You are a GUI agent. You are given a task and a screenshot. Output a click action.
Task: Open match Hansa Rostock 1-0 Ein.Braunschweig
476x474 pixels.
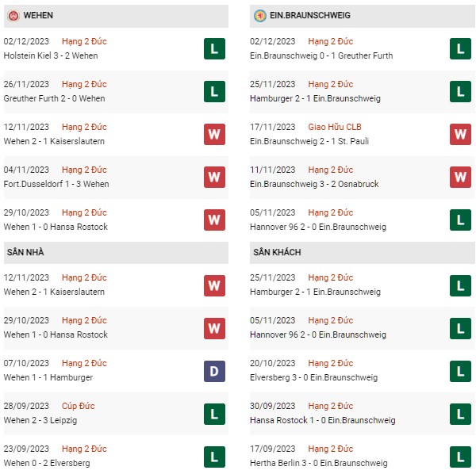[322, 420]
